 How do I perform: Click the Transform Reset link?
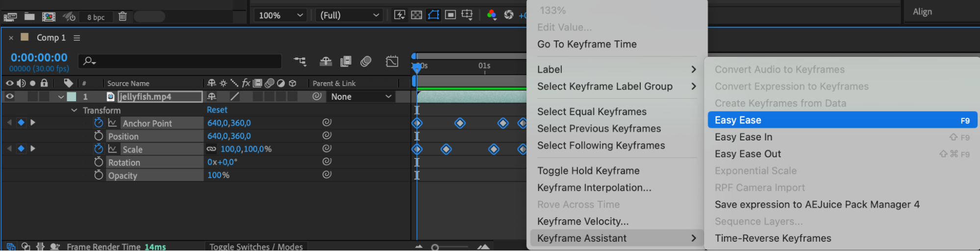click(x=217, y=110)
